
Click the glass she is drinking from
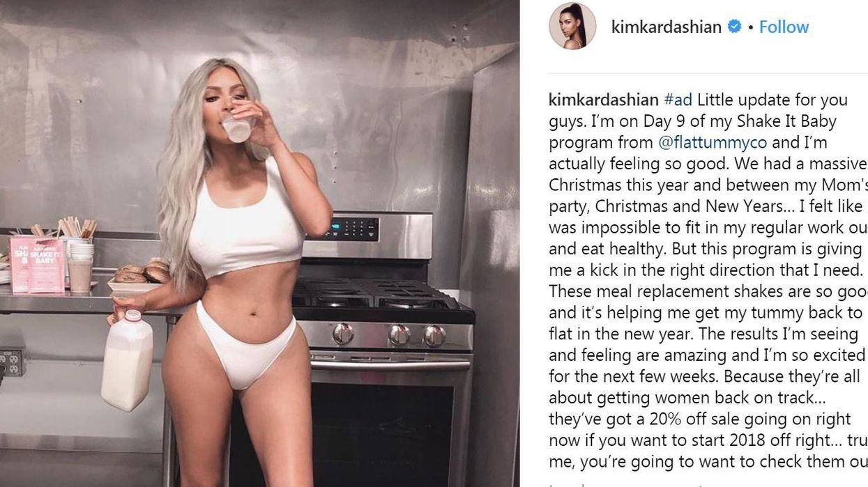[x=236, y=127]
